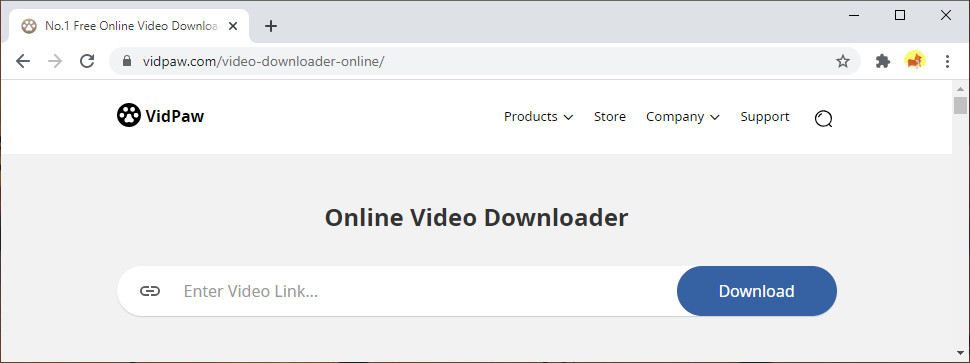Click the vertical scrollbar thumb
Viewport: 970px width, 363px height.
tap(960, 105)
